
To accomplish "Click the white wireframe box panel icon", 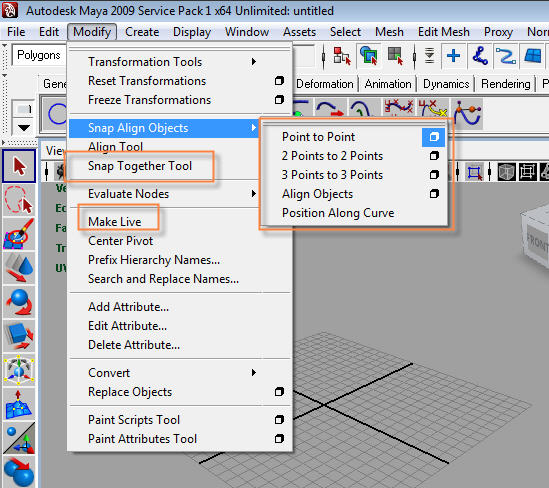I will [527, 172].
